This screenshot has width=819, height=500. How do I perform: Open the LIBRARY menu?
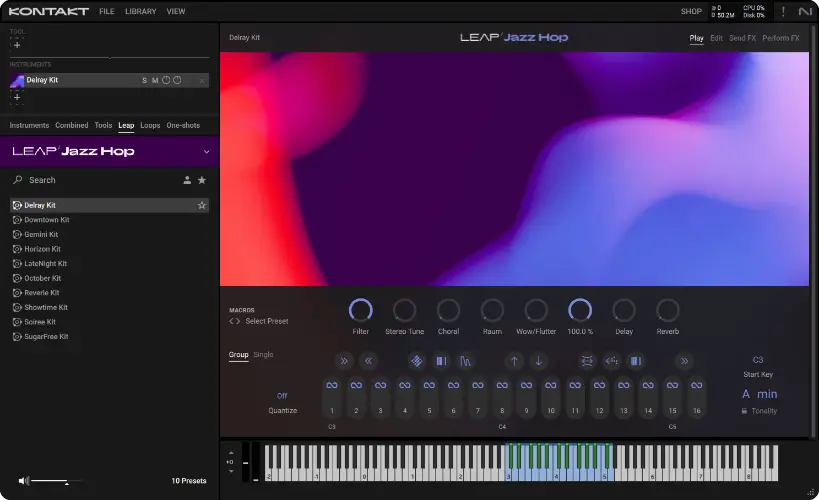click(x=141, y=11)
